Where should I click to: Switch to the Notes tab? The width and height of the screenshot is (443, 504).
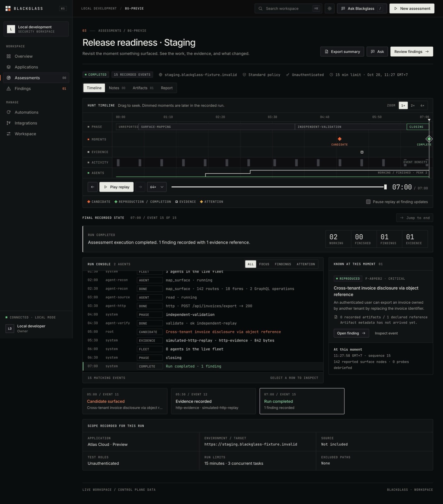[117, 88]
